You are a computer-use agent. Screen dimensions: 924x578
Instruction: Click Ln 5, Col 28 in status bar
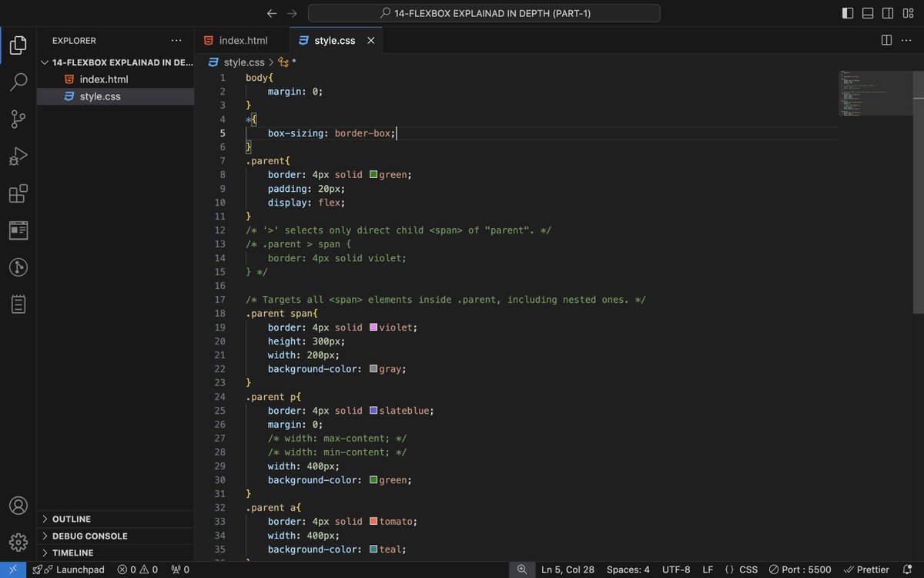567,570
